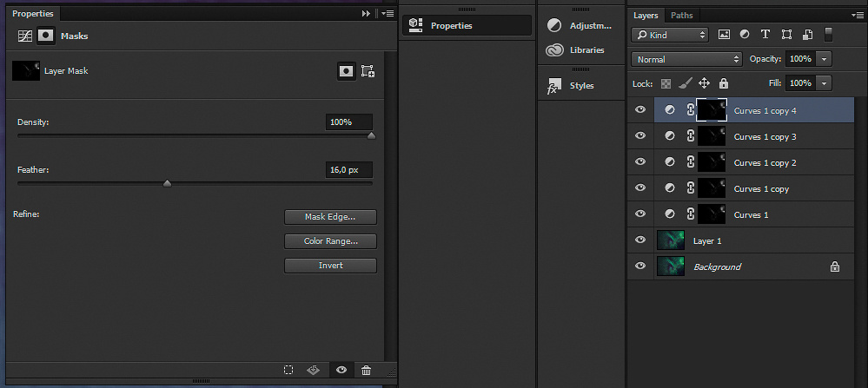Hide the Curves 1 copy 3 layer
Screen dimensions: 868x388
click(640, 136)
